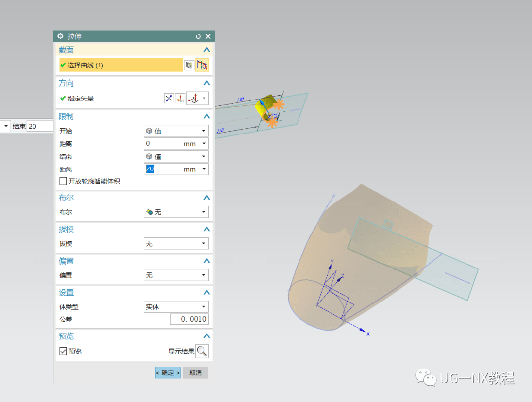Open the 结束 limit type dropdown

point(176,156)
